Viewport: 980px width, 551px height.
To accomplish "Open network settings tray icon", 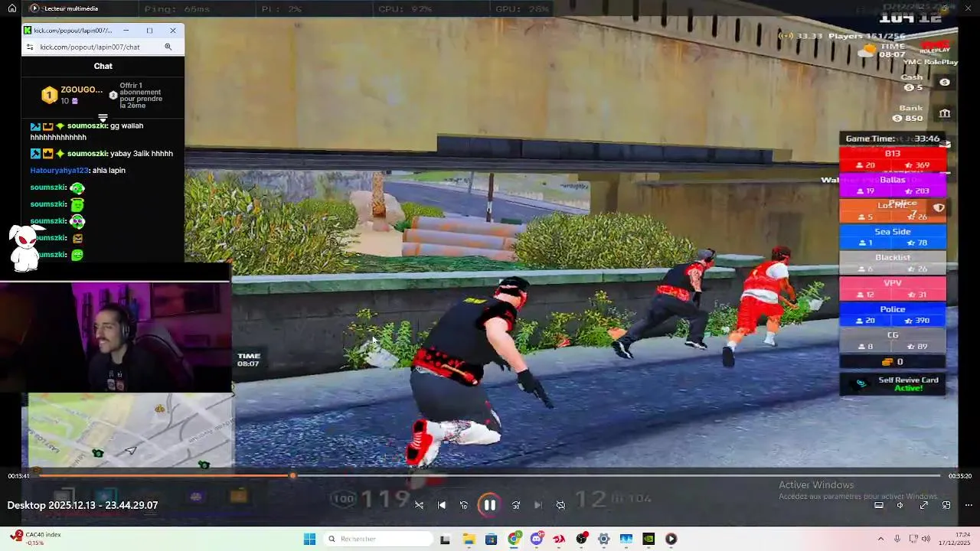I will pos(915,539).
